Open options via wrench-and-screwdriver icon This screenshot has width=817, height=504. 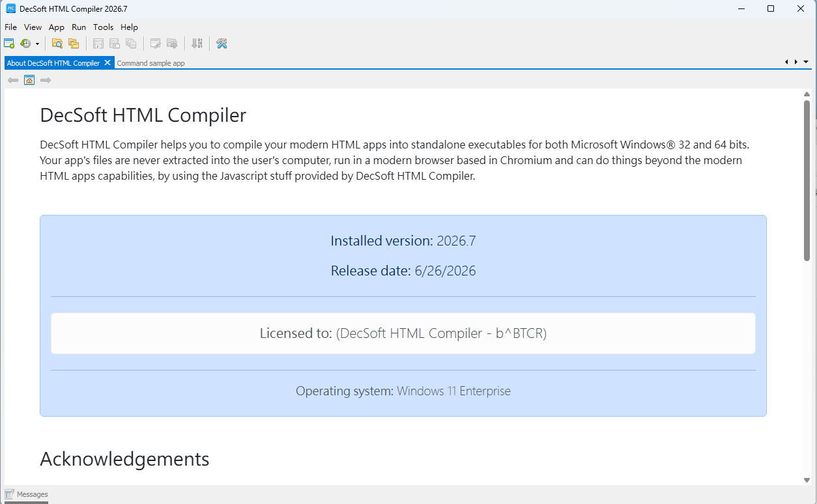pos(222,44)
